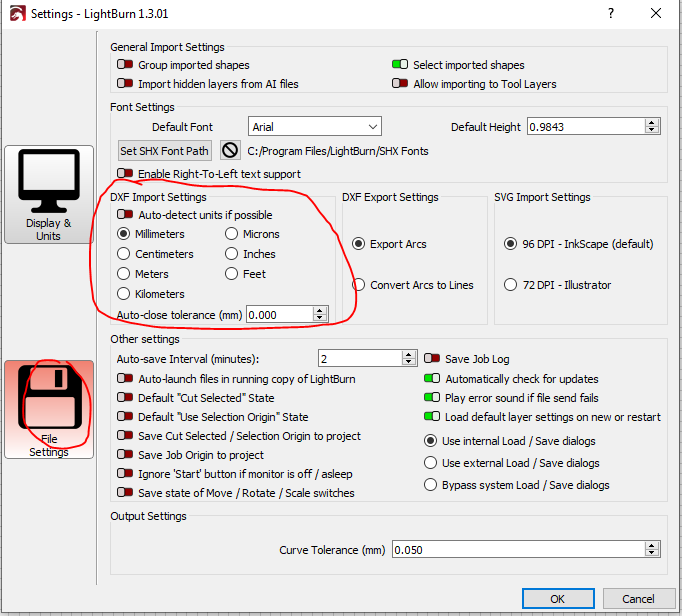The image size is (682, 616).
Task: Toggle Import hidden layers from AI files
Action: [125, 83]
